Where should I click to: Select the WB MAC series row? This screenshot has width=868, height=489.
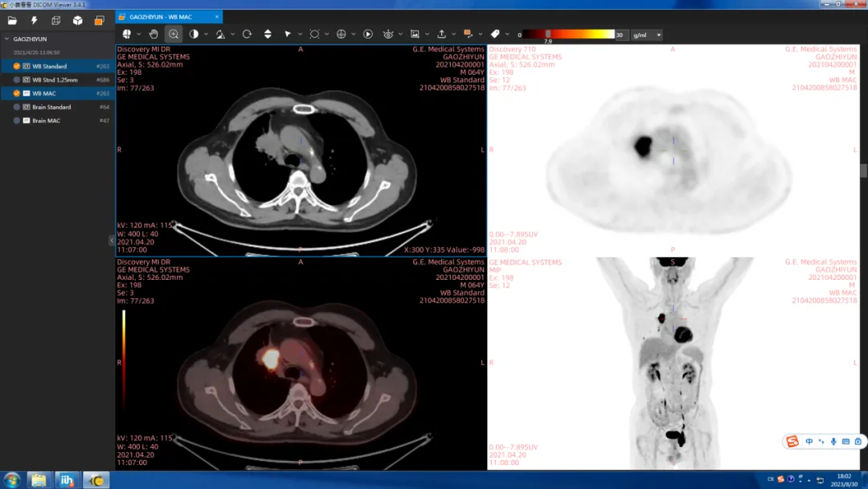(58, 93)
